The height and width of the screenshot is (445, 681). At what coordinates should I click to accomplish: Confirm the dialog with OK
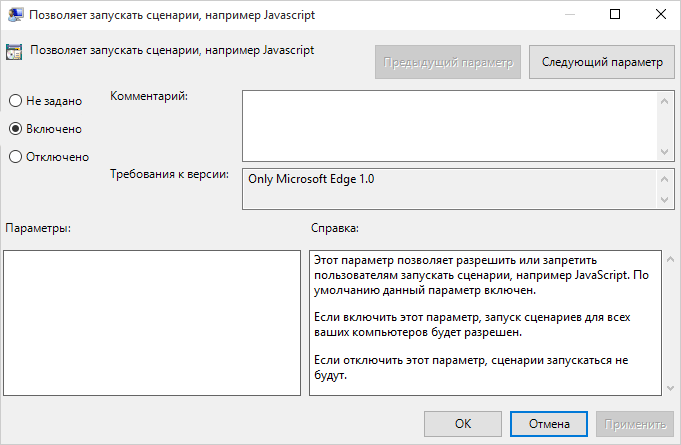tap(463, 424)
